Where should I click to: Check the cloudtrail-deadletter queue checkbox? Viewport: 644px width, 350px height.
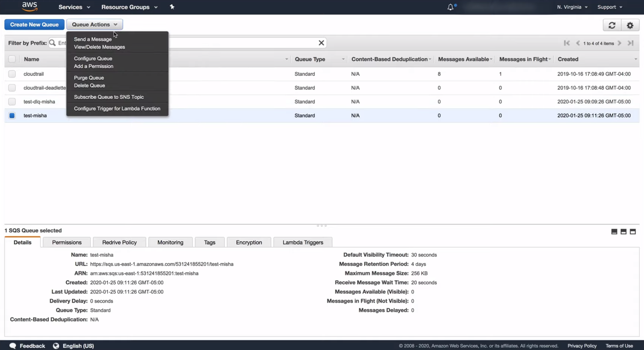(x=12, y=88)
